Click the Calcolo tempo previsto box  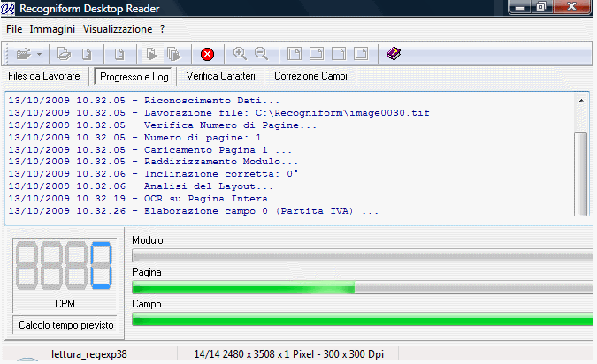pos(66,325)
